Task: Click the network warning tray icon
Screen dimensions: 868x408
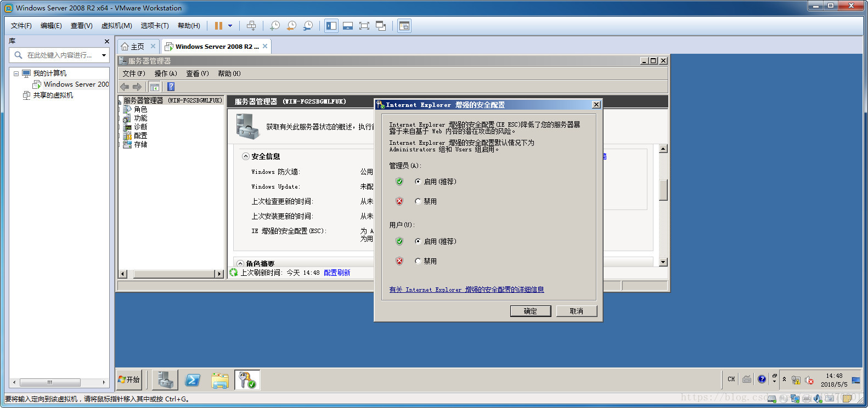Action: [x=796, y=379]
